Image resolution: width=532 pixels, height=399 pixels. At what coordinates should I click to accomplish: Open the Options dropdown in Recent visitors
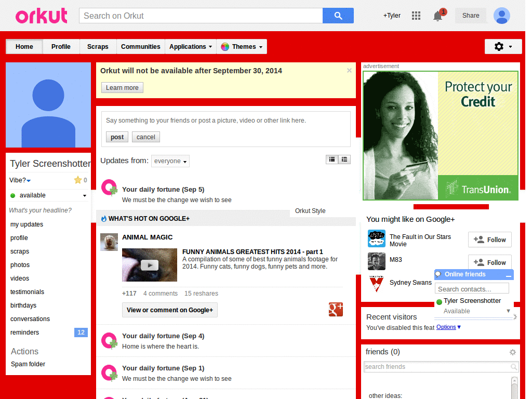pyautogui.click(x=448, y=327)
